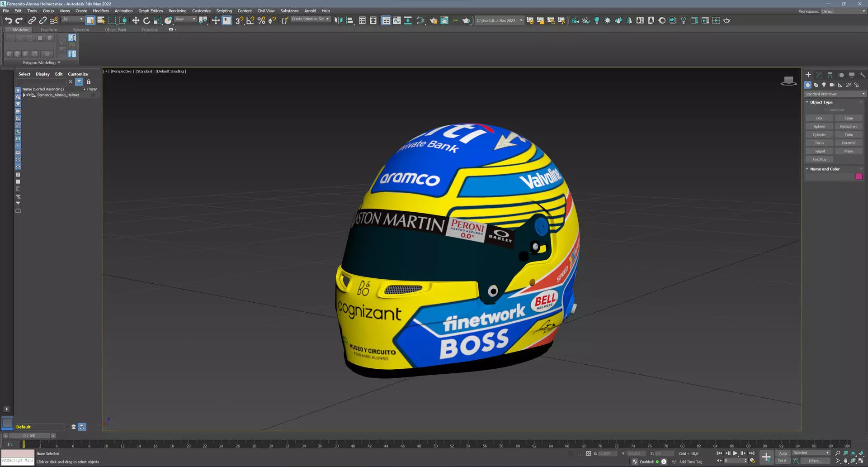The height and width of the screenshot is (467, 868).
Task: Toggle visibility eye of Fernando_Alonso_Helmet
Action: coord(28,95)
